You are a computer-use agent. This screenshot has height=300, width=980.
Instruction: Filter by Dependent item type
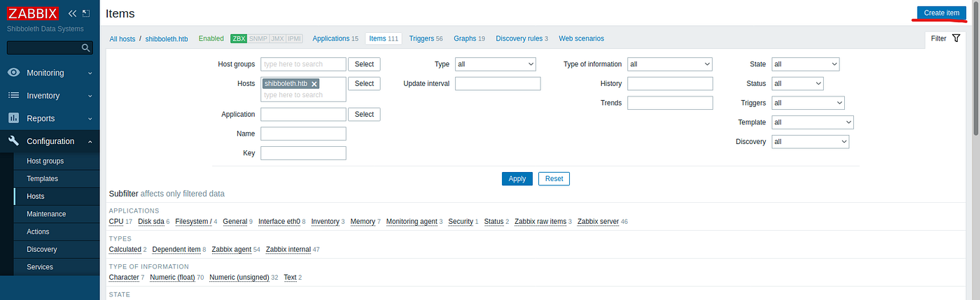[176, 250]
